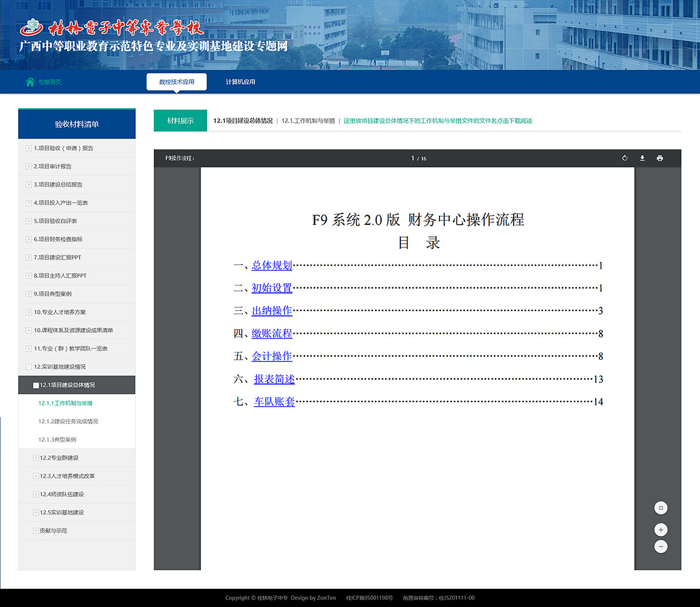The image size is (700, 607).
Task: Zoom out of the PDF page
Action: point(661,547)
